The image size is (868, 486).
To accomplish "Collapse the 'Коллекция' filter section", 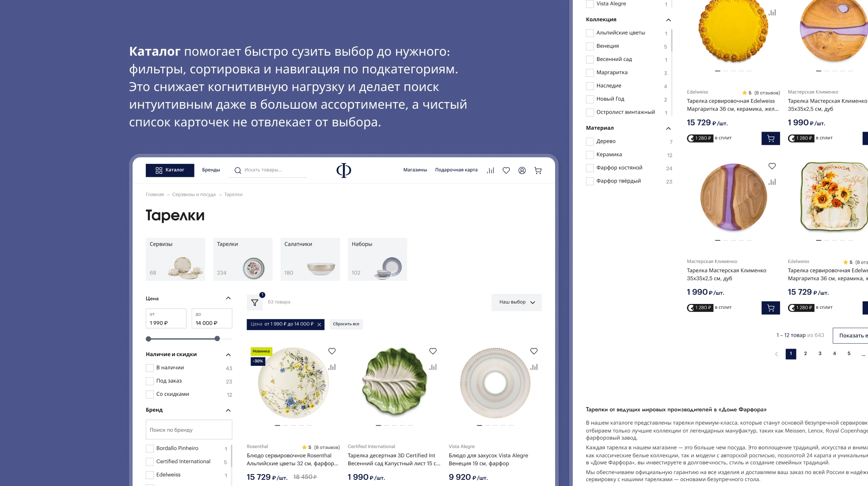I will (668, 20).
